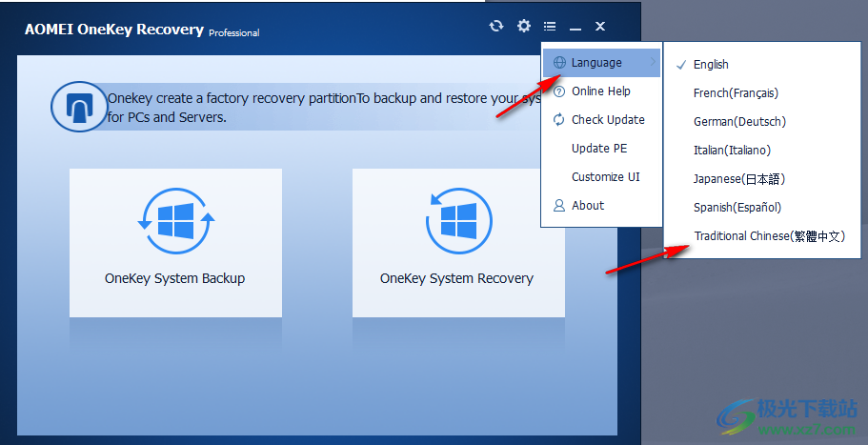Image resolution: width=868 pixels, height=445 pixels.
Task: Click the update arrows icon beside Check Update
Action: [x=559, y=119]
